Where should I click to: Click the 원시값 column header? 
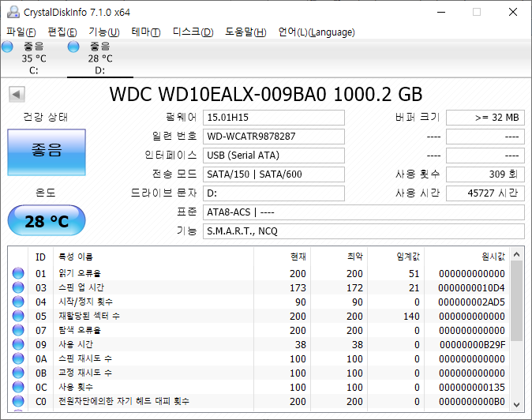(466, 257)
